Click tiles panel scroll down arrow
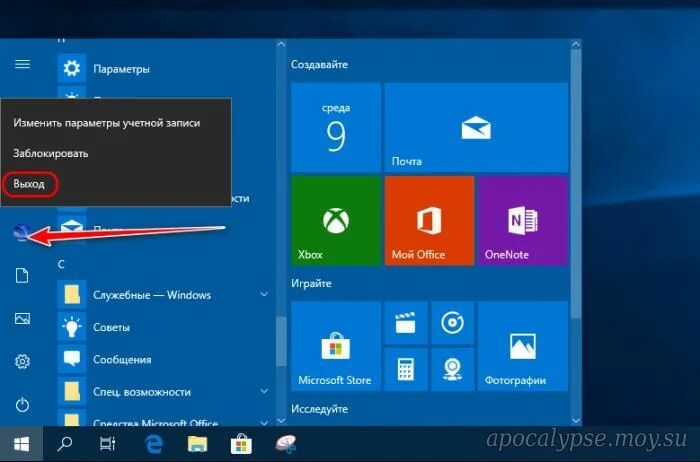 coord(576,420)
